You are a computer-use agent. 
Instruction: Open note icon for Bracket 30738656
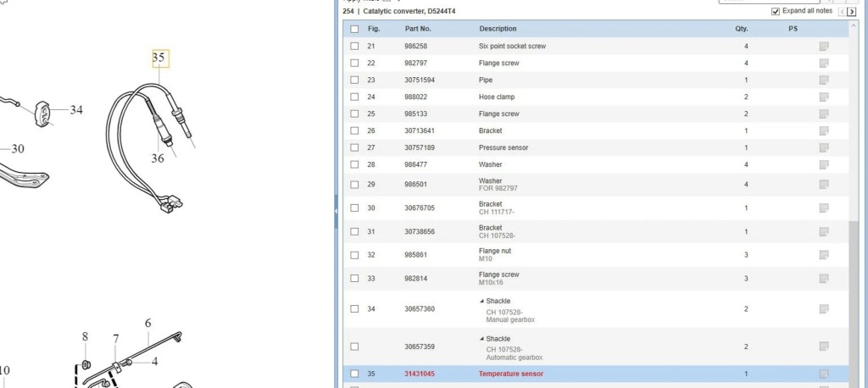tap(824, 231)
